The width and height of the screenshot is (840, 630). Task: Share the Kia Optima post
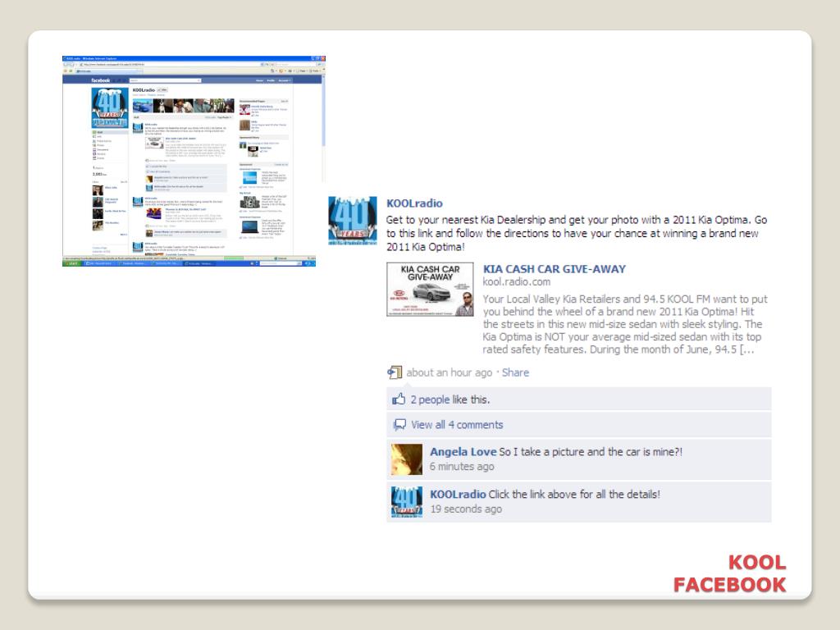pos(515,373)
